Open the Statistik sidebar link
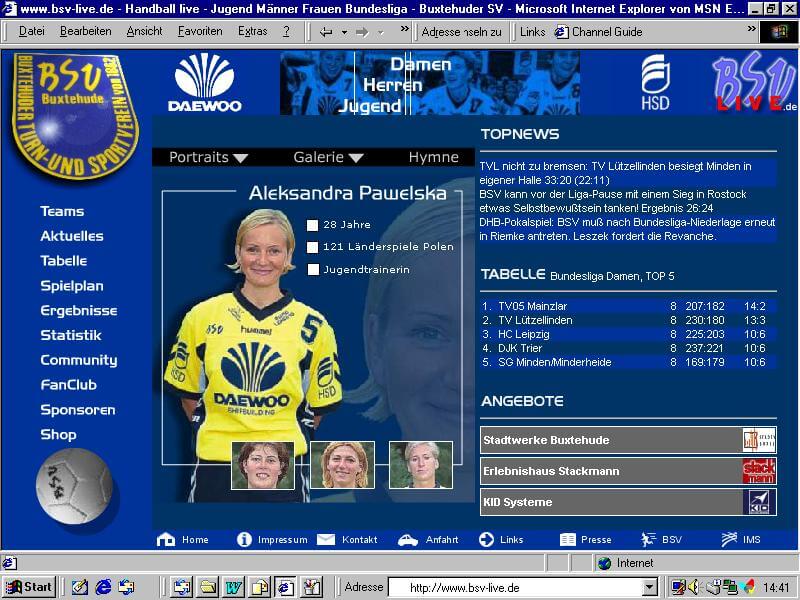This screenshot has height=600, width=800. tap(71, 335)
